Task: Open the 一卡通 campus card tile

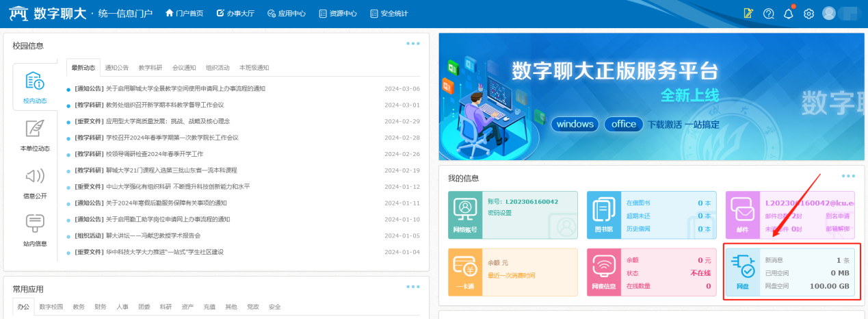Action: click(x=466, y=271)
